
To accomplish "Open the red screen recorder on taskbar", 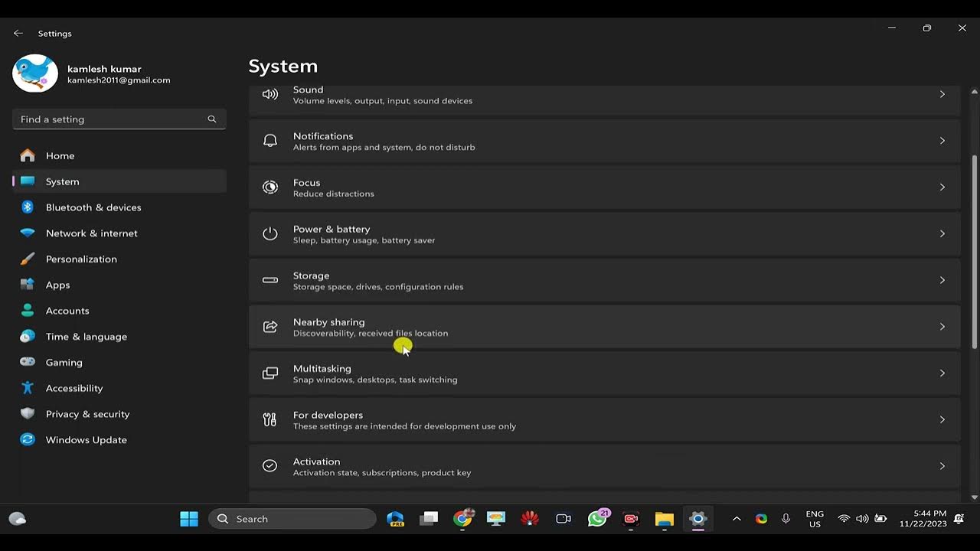I will tap(631, 519).
